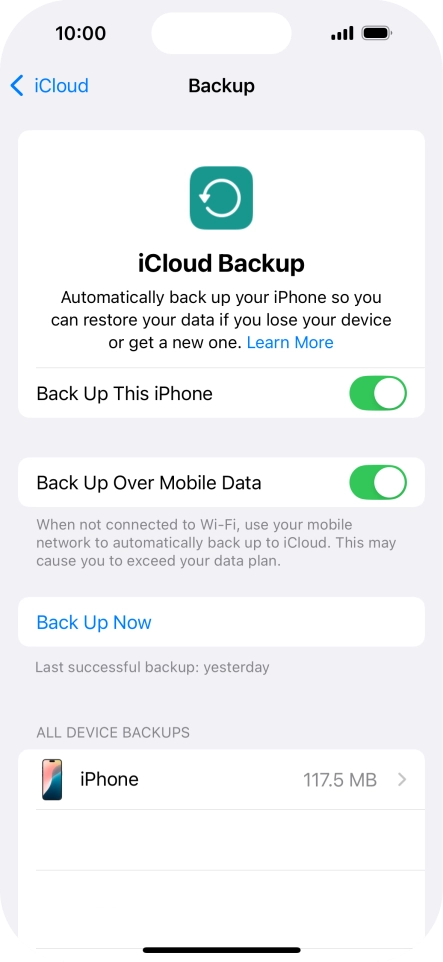Screen dimensions: 443x962
Task: Tap the 117.5 MB backup size
Action: [x=340, y=780]
